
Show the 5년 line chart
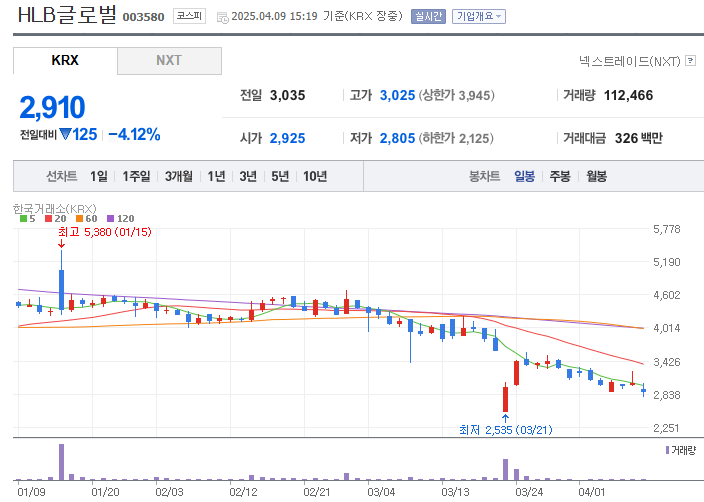pos(280,176)
